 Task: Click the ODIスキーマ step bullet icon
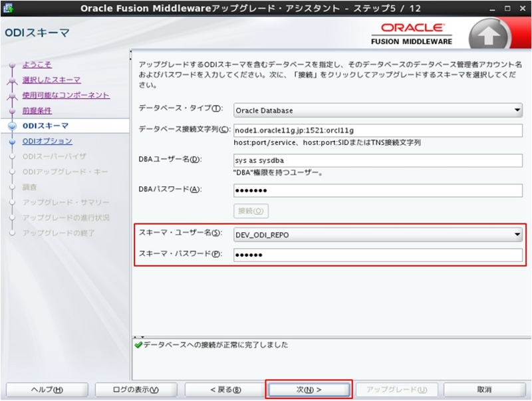point(13,126)
